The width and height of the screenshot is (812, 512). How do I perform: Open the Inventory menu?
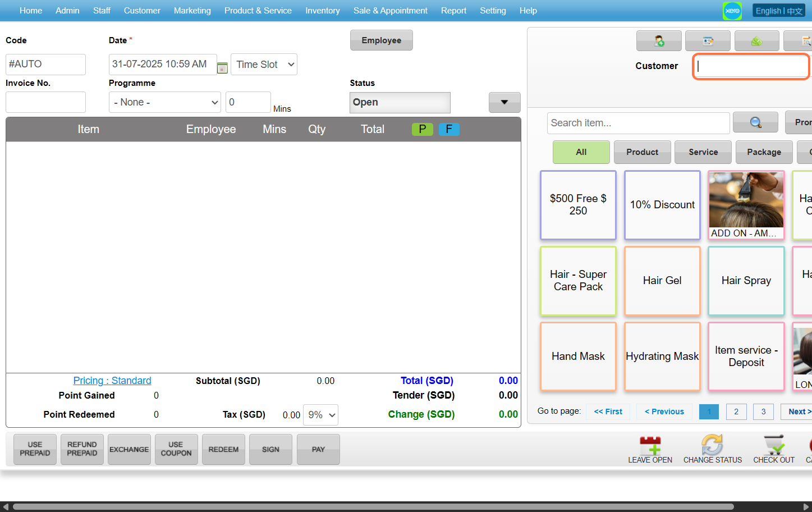(x=322, y=11)
